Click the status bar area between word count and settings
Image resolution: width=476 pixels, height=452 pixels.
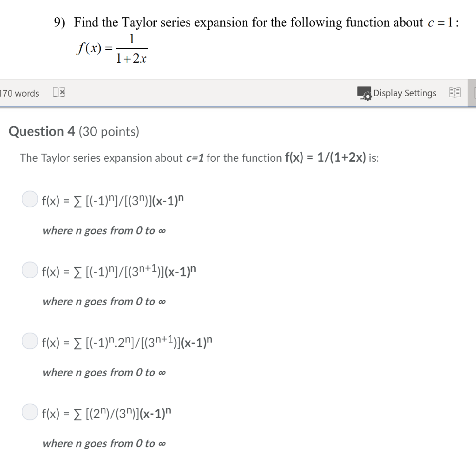pyautogui.click(x=209, y=93)
